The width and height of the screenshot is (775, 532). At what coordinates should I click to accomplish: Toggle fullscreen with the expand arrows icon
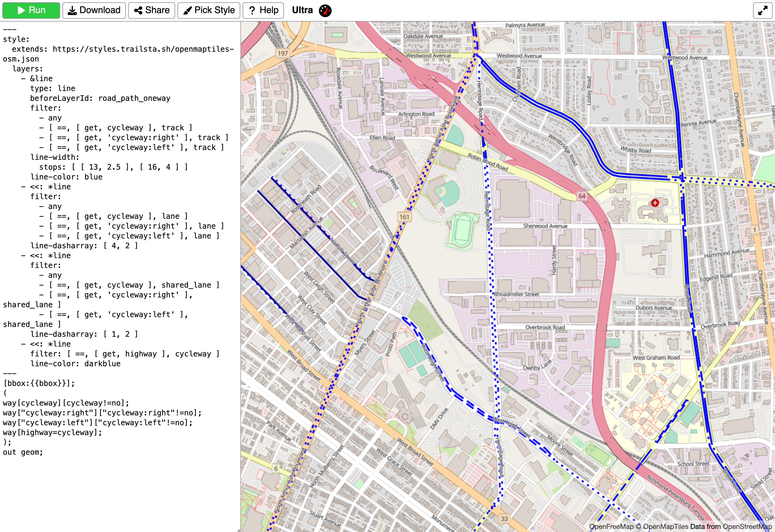click(763, 11)
